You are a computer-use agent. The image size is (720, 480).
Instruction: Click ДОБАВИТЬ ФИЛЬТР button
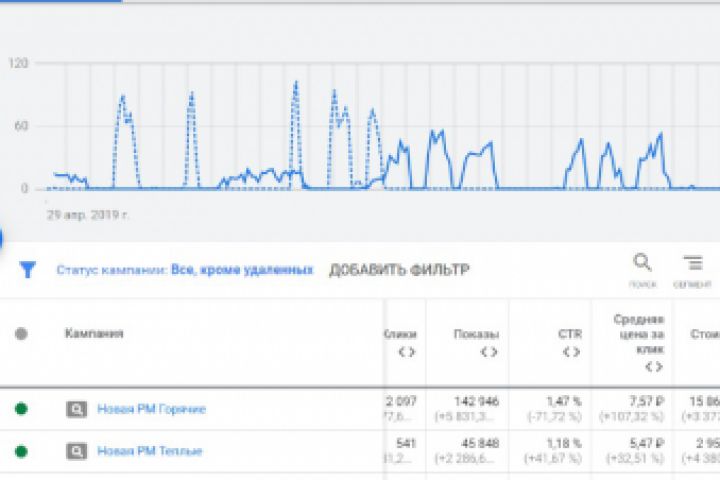[x=399, y=270]
